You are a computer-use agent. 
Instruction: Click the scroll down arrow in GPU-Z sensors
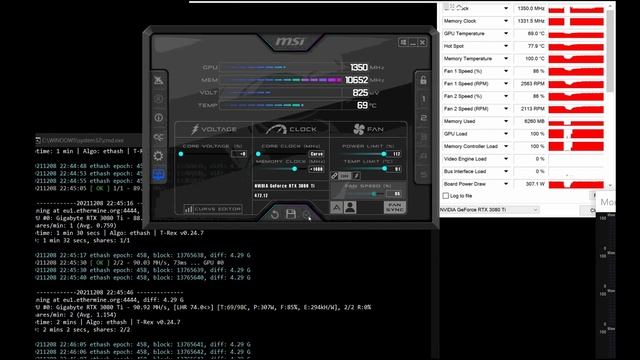point(610,186)
